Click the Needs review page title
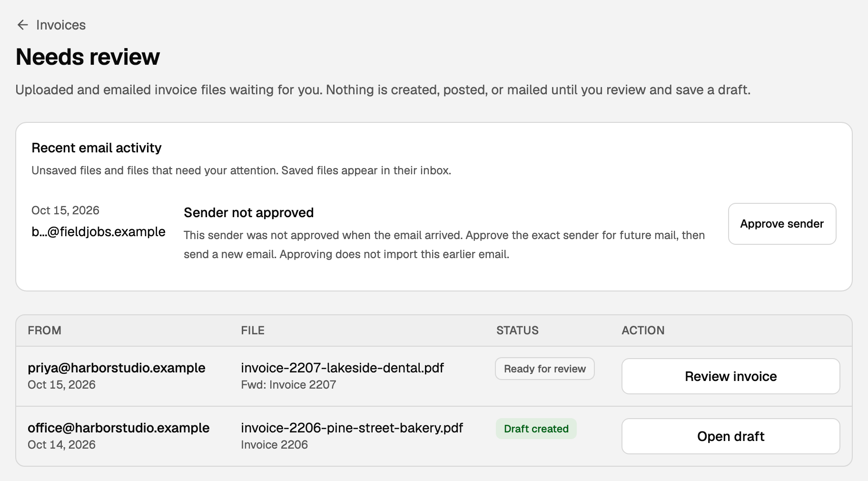 coord(88,57)
